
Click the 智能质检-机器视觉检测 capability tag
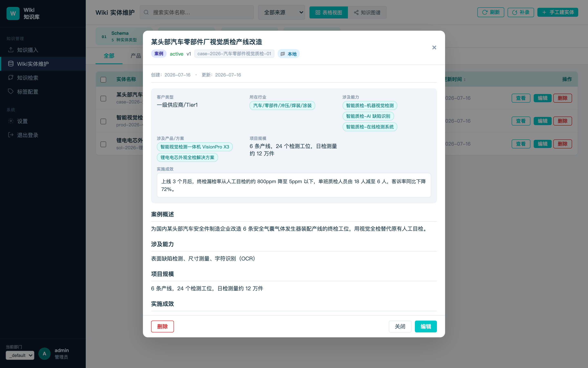(x=370, y=105)
